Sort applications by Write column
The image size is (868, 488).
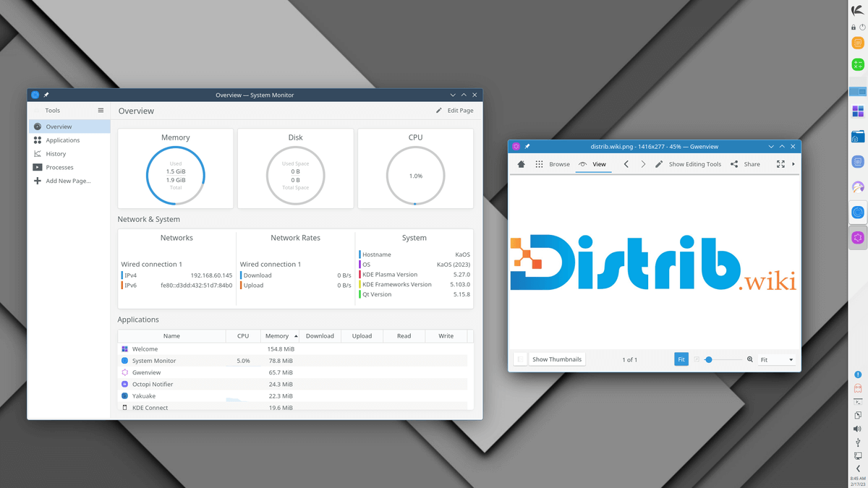point(446,335)
